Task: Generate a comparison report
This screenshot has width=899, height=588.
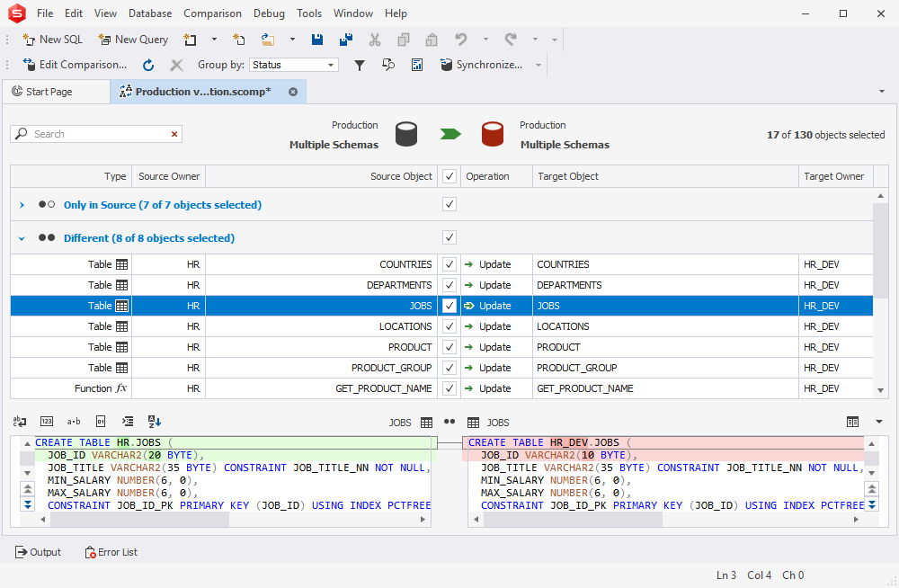Action: click(417, 65)
